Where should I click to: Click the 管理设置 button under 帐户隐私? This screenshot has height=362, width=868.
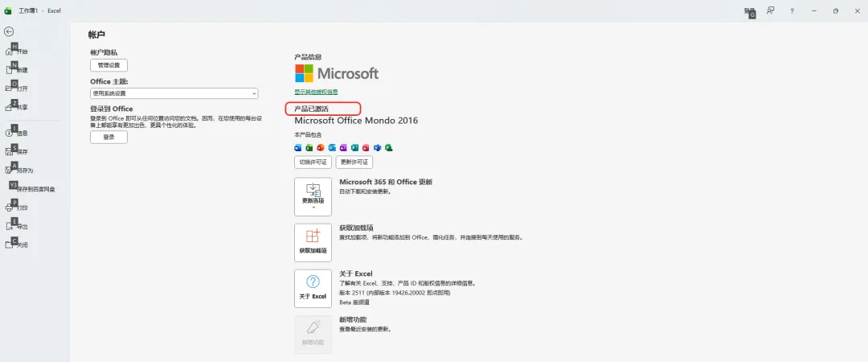[108, 65]
